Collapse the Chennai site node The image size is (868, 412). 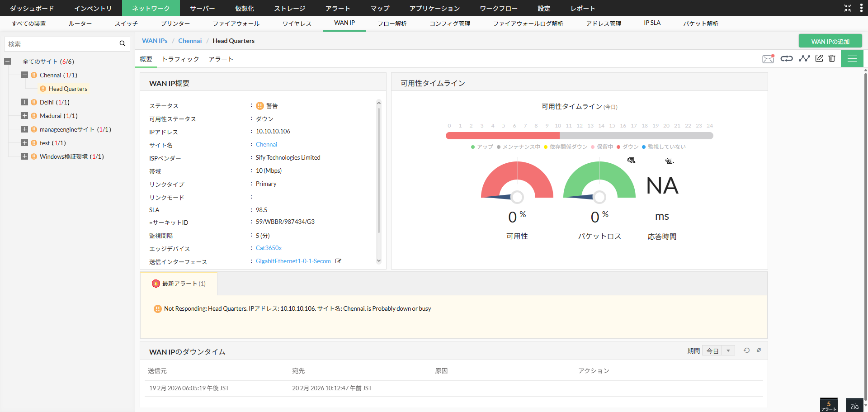coord(25,75)
